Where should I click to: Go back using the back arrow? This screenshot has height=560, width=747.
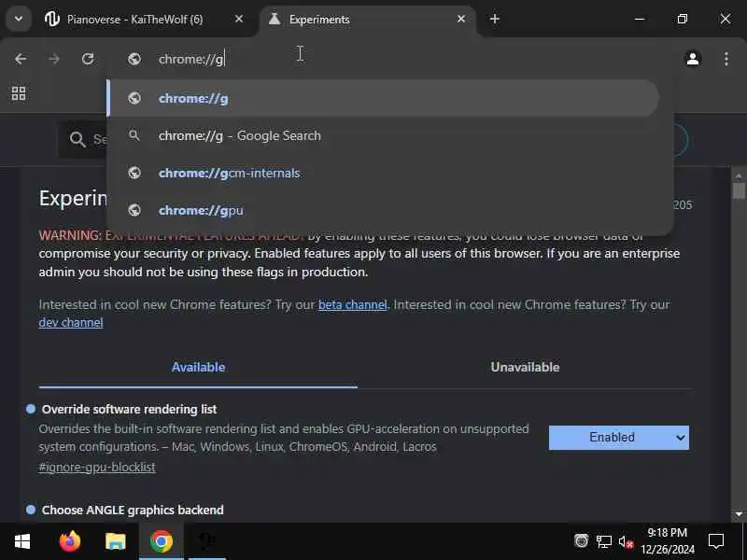(21, 59)
